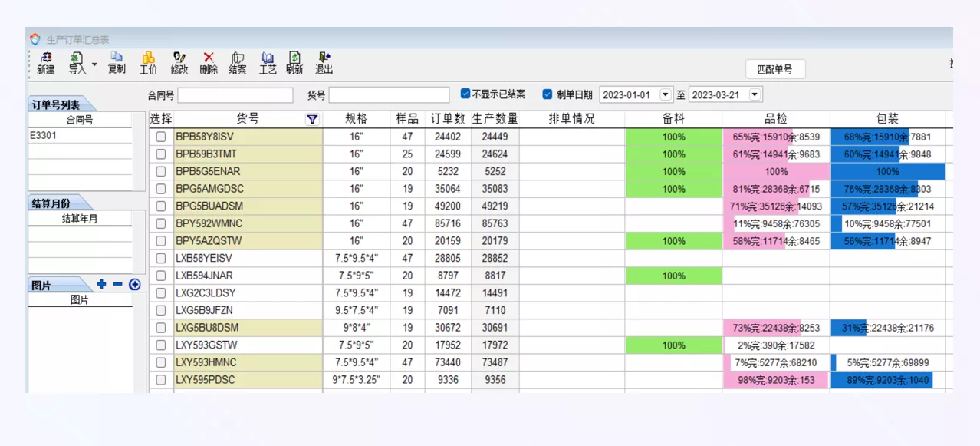
Task: Click the 生产数量 column header
Action: (x=495, y=119)
